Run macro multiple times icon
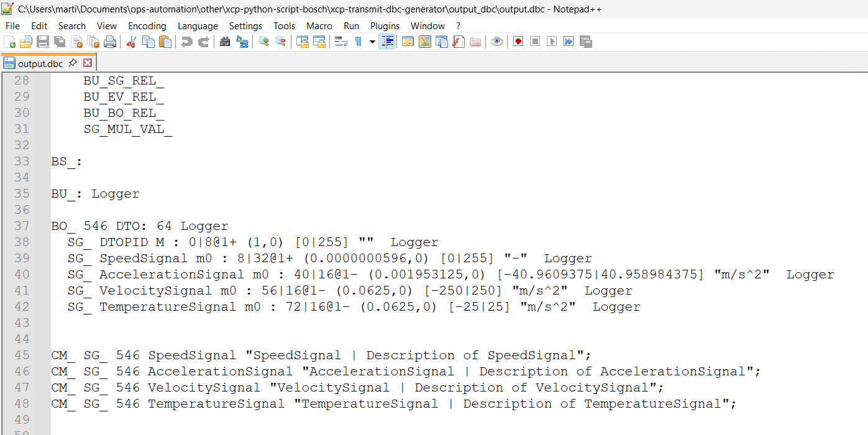Screen dimensions: 868x435 (x=569, y=42)
